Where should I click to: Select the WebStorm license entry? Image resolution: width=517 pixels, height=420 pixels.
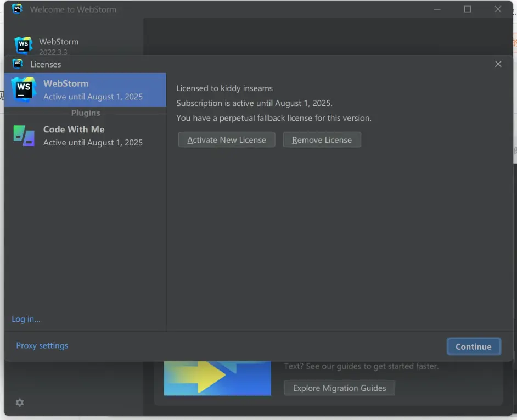(85, 89)
